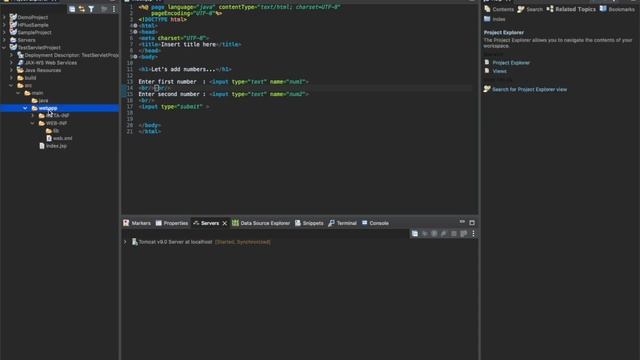Select the main folder
The height and width of the screenshot is (360, 640).
pos(37,93)
